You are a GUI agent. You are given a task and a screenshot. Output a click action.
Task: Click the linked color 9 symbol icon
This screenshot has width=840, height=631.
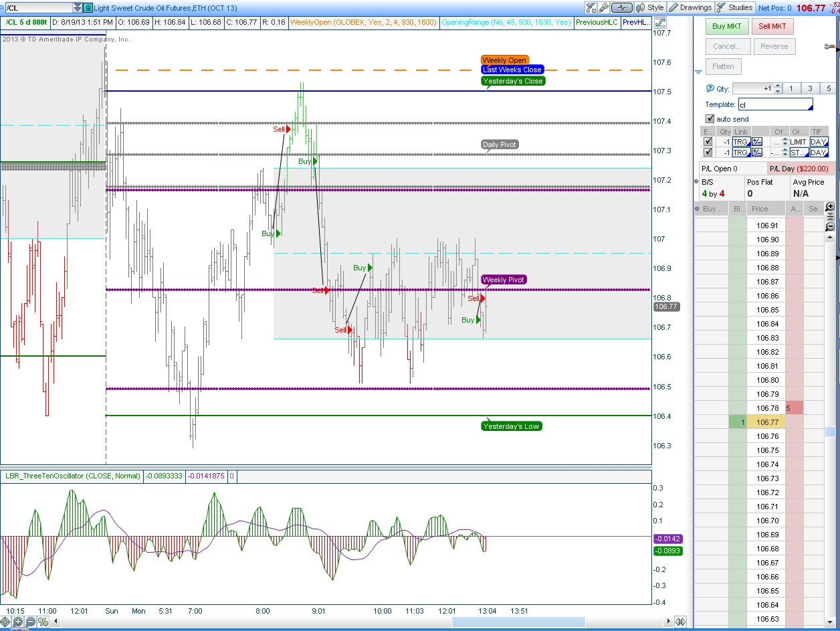coord(88,8)
